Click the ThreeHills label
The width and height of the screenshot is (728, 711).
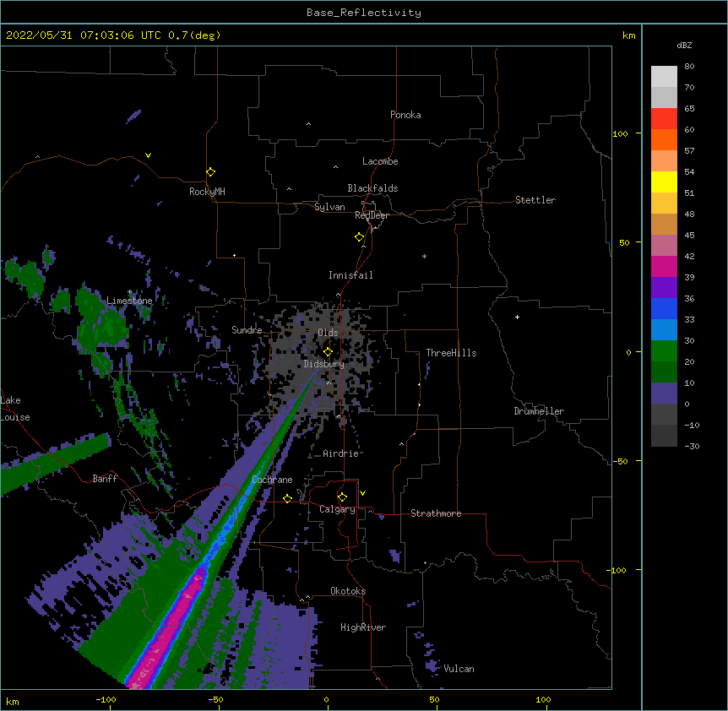point(451,353)
